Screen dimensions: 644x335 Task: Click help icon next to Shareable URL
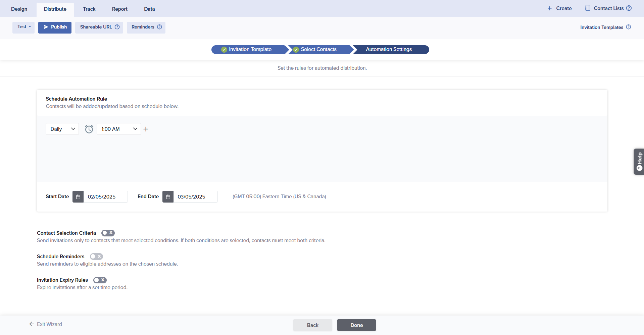[x=117, y=27]
